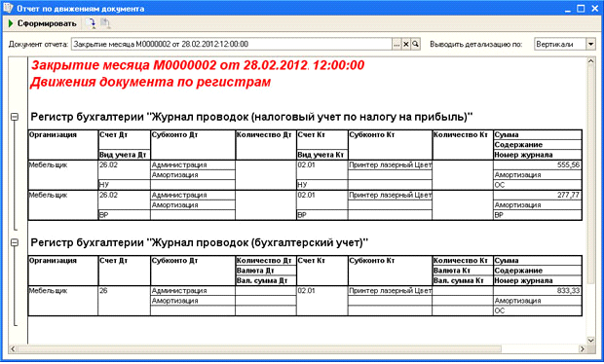
Task: Click the бухгалтерский учет register heading
Action: [x=200, y=242]
